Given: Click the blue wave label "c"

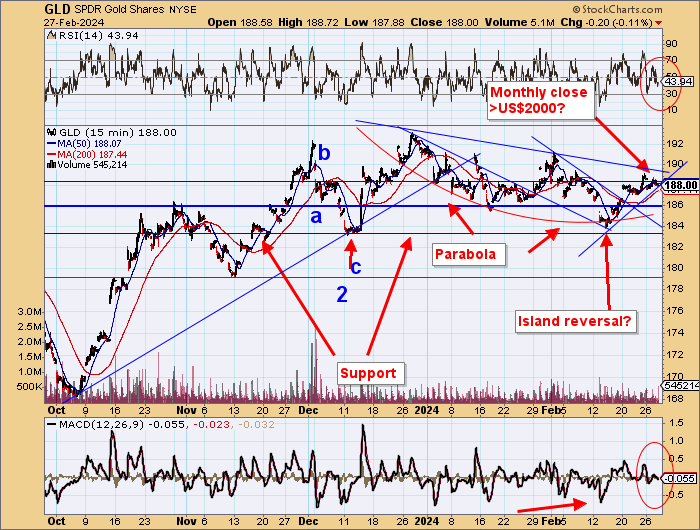Looking at the screenshot, I should [x=356, y=267].
